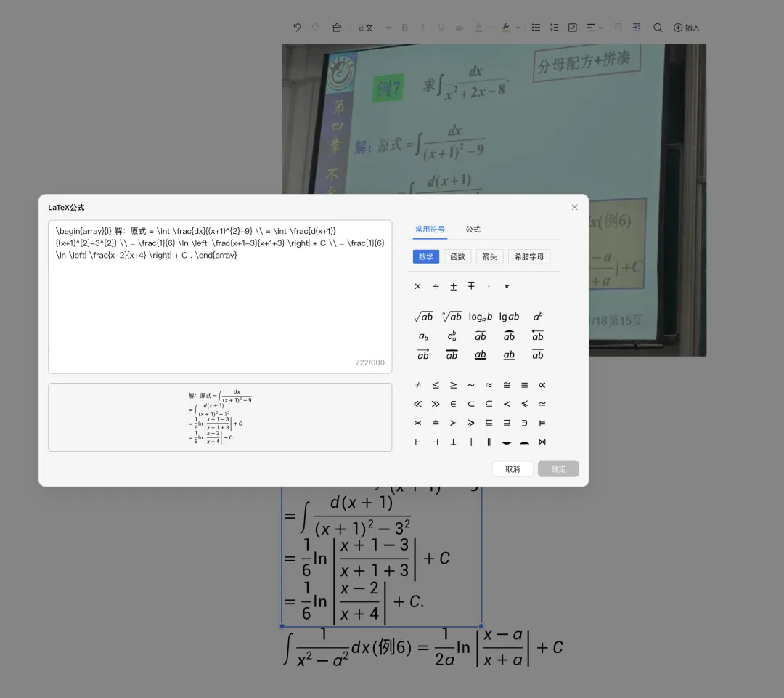Viewport: 784px width, 698px height.
Task: Open the 正文 paragraph style dropdown
Action: [x=374, y=28]
